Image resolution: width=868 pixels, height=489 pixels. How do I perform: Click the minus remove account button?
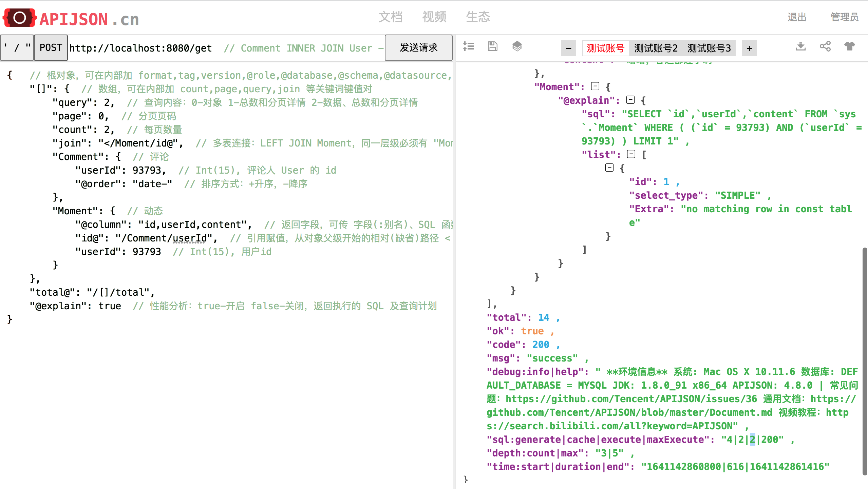point(569,48)
